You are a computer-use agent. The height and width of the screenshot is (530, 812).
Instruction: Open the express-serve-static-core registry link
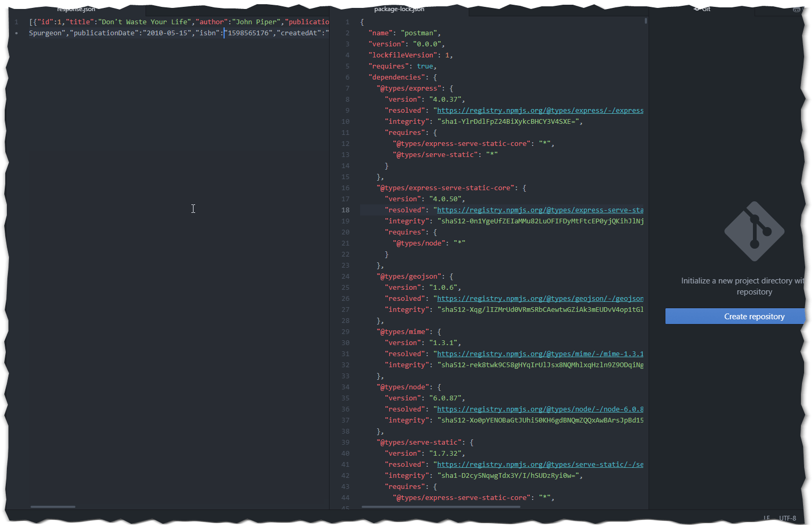pos(538,210)
